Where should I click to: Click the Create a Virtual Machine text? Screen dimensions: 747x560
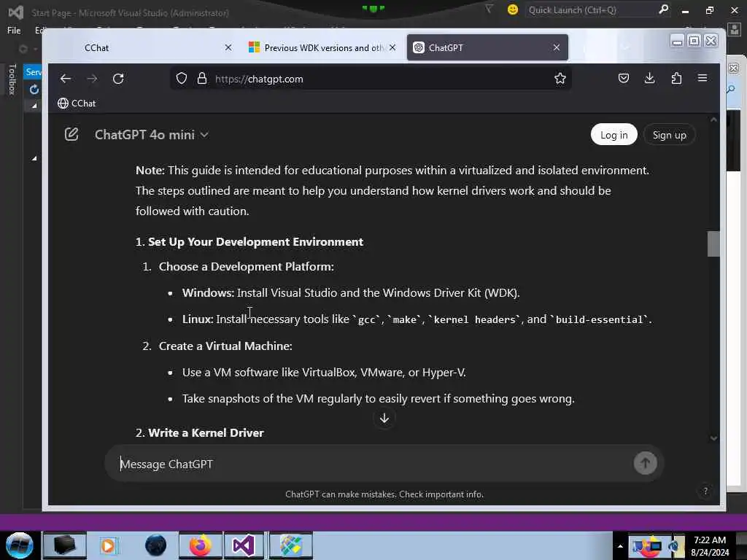click(x=225, y=346)
